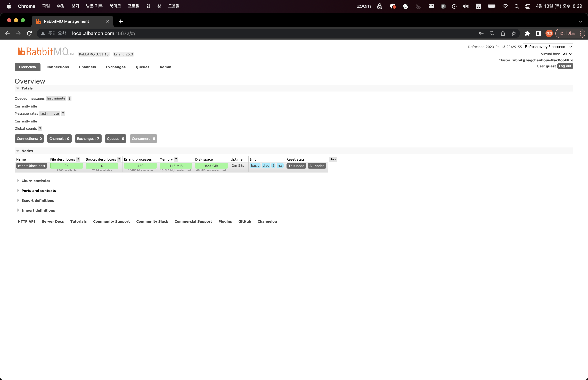Click the RabbitMQ logo
The height and width of the screenshot is (380, 588).
[43, 52]
